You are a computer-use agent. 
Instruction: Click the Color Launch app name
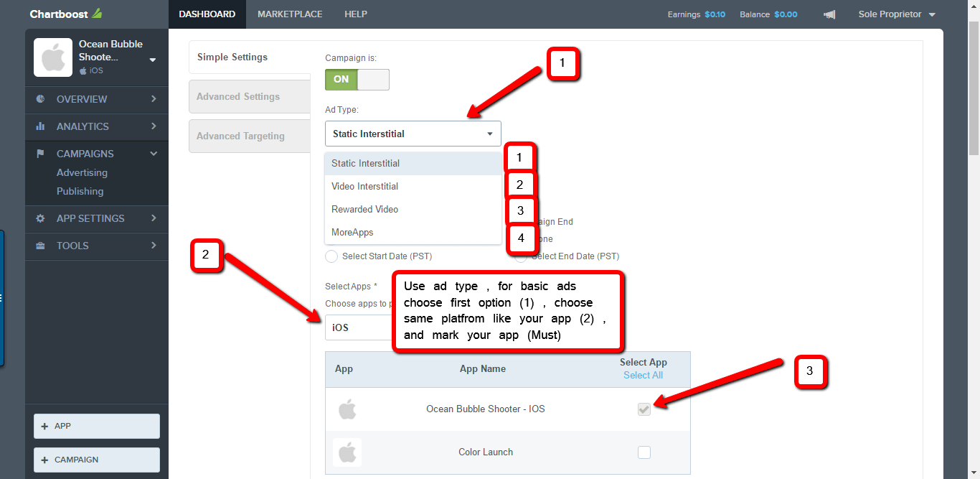[x=486, y=452]
